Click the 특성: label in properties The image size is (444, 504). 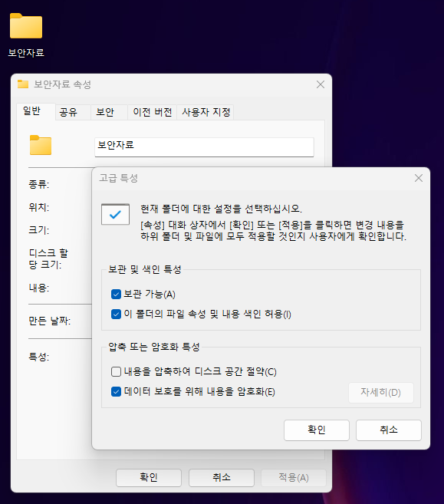pyautogui.click(x=39, y=357)
